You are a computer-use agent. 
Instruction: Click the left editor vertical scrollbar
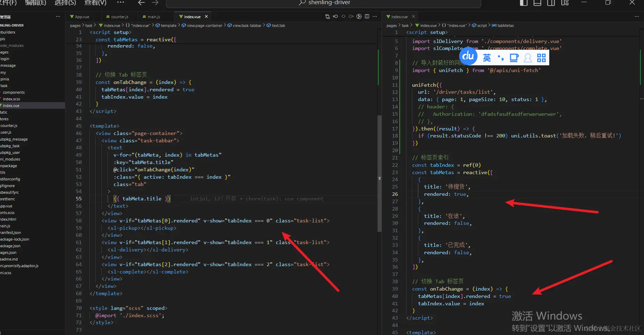click(379, 173)
